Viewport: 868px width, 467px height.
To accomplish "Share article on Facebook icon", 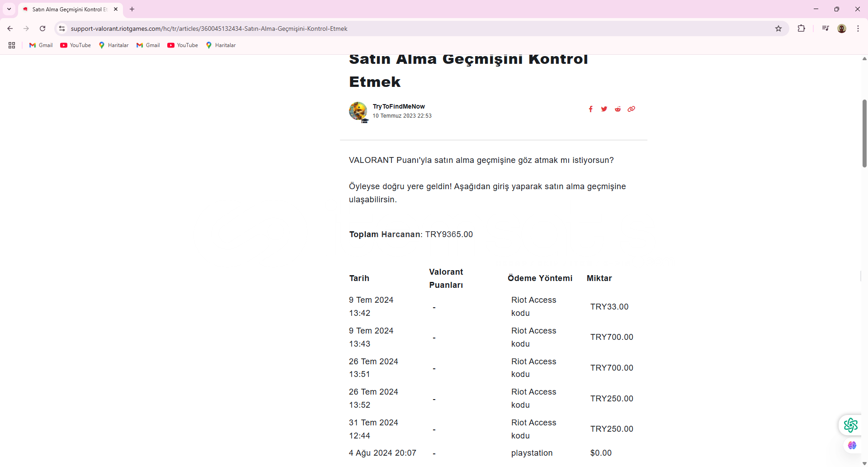I will 590,109.
